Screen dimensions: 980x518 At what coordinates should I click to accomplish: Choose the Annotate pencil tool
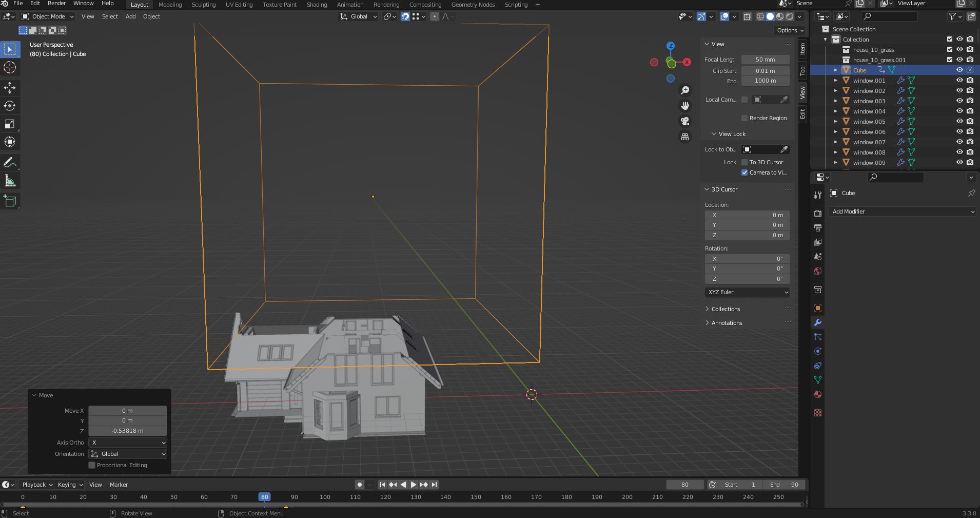point(10,163)
